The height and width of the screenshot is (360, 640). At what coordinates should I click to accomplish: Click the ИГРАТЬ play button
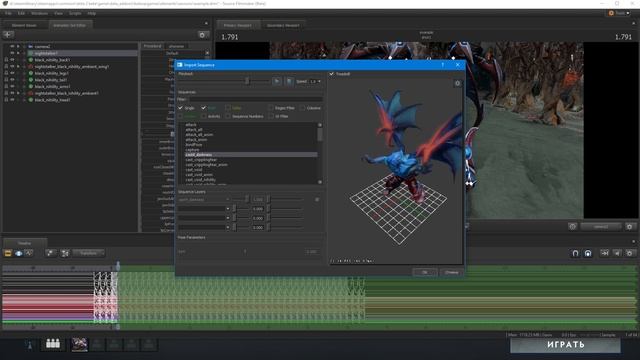pyautogui.click(x=565, y=345)
